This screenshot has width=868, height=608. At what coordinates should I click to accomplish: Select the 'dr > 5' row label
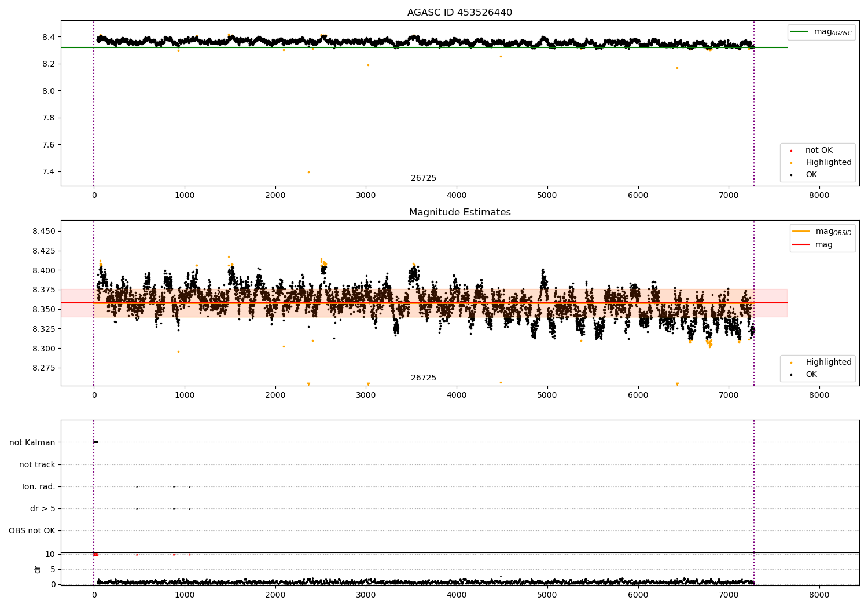(x=43, y=508)
